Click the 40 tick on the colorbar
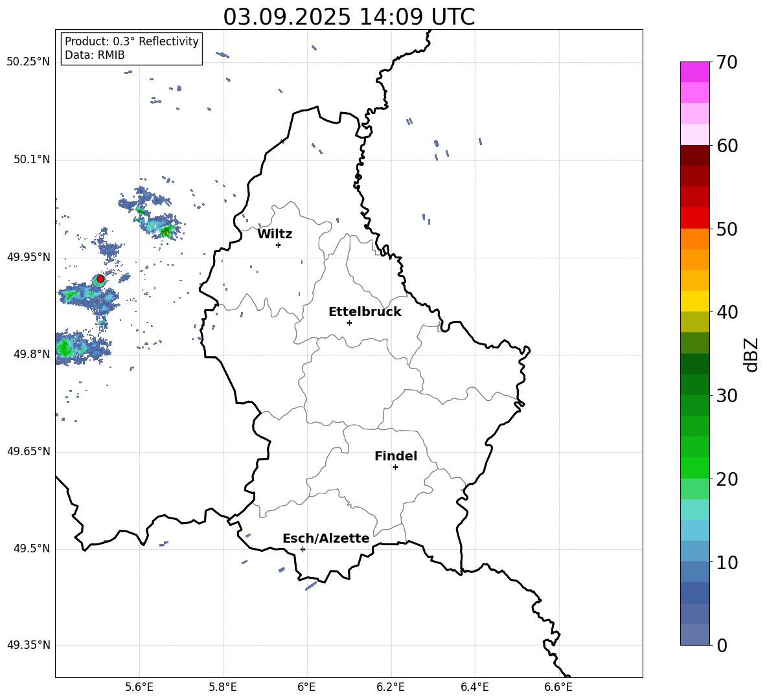Image resolution: width=767 pixels, height=700 pixels. coord(727,312)
